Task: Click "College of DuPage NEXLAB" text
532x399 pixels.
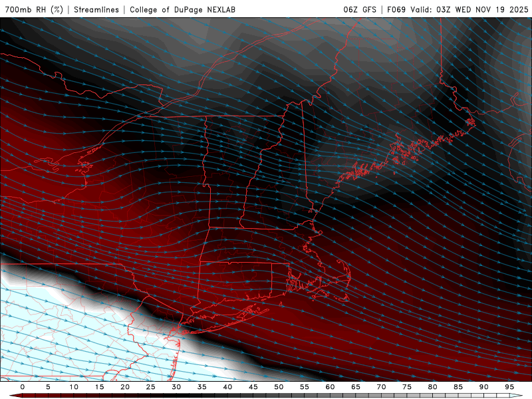Action: click(182, 9)
